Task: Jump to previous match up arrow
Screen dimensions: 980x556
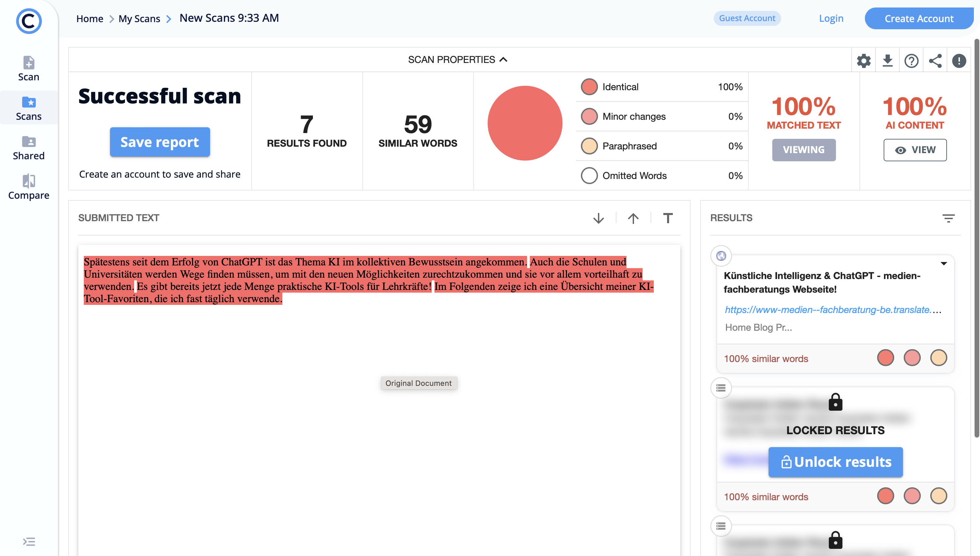Action: click(633, 218)
